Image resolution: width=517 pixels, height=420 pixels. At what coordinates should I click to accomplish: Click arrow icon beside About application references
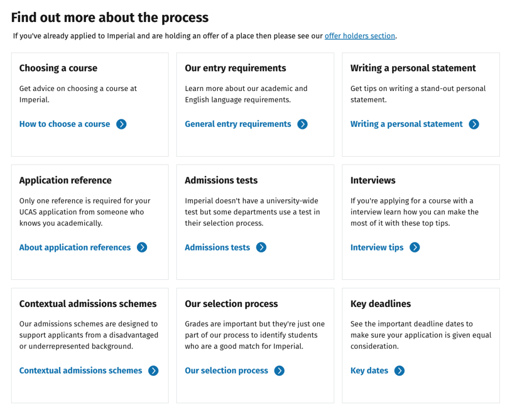[142, 247]
